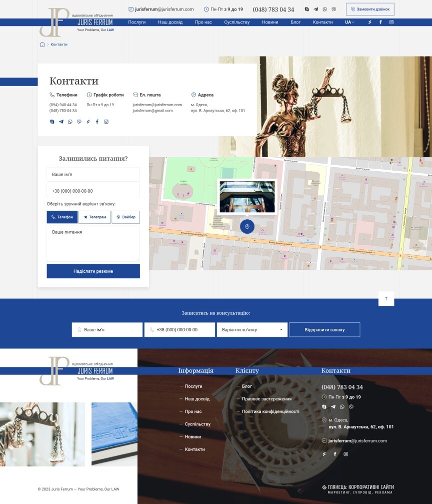This screenshot has width=432, height=504.
Task: Focus phone field in consultation bar
Action: (x=179, y=330)
